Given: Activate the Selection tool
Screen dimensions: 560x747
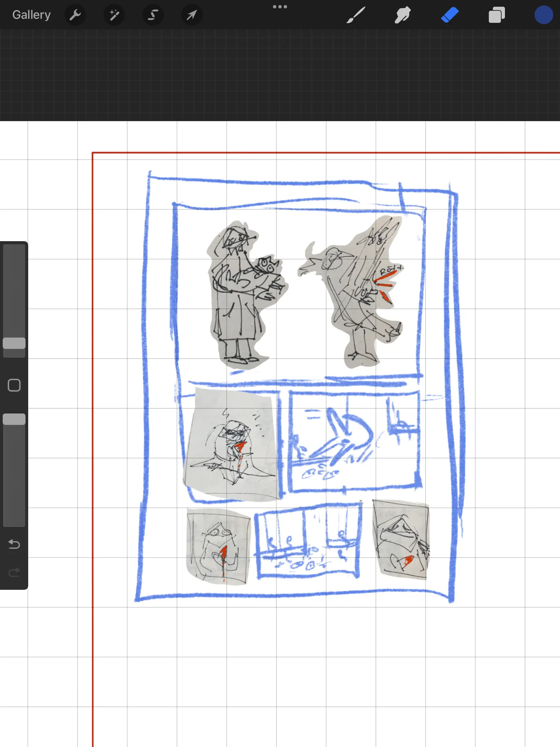Looking at the screenshot, I should [x=153, y=15].
